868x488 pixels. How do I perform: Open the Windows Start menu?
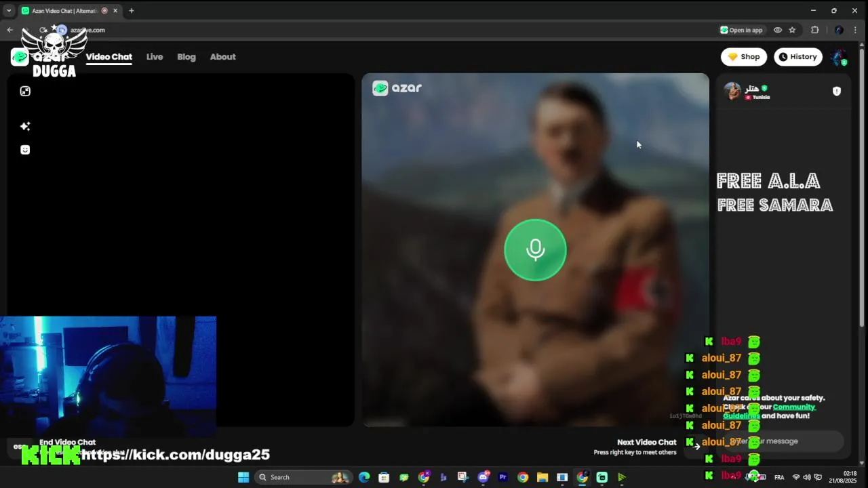click(x=243, y=477)
